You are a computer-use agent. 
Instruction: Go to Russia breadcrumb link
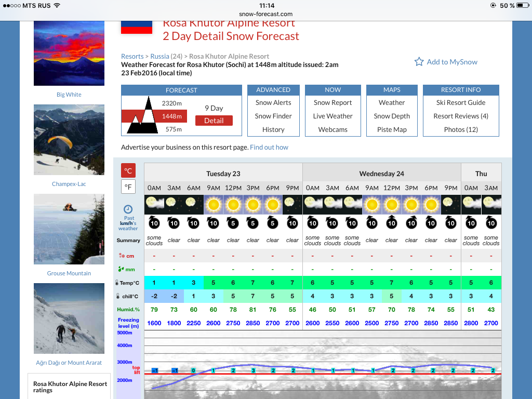tap(159, 56)
